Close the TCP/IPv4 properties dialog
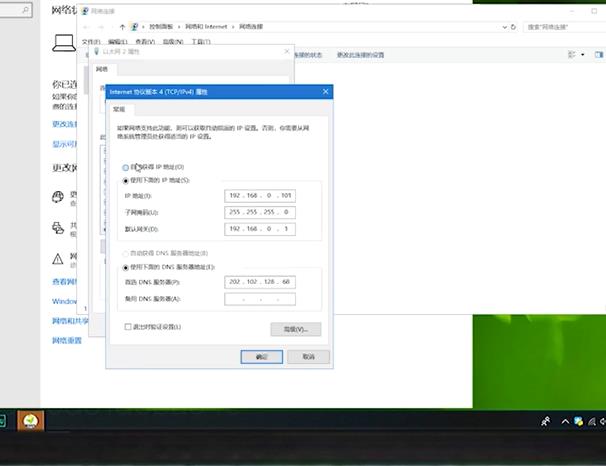This screenshot has height=466, width=606. tap(325, 92)
